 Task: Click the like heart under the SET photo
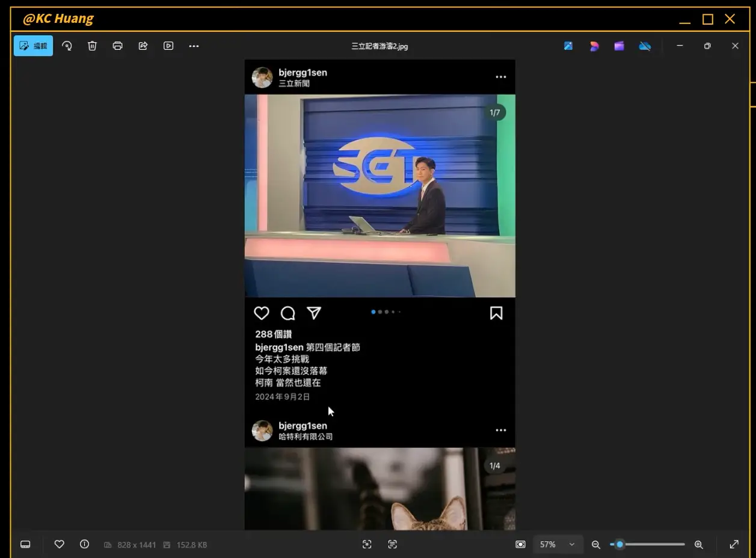pyautogui.click(x=262, y=313)
